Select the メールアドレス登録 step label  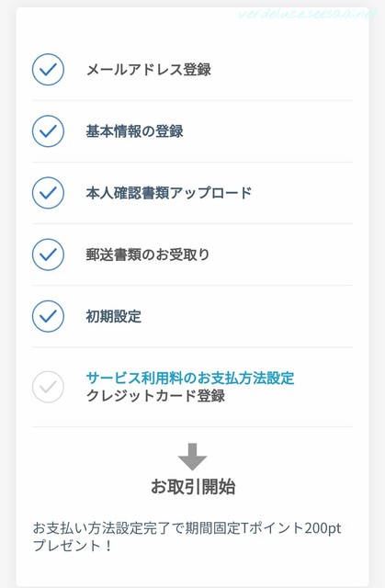(x=149, y=70)
